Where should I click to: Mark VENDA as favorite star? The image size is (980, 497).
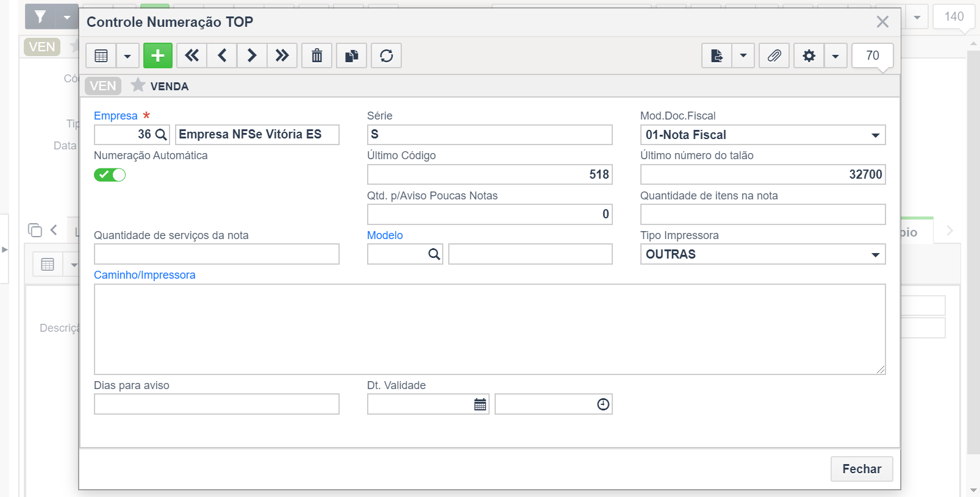138,85
